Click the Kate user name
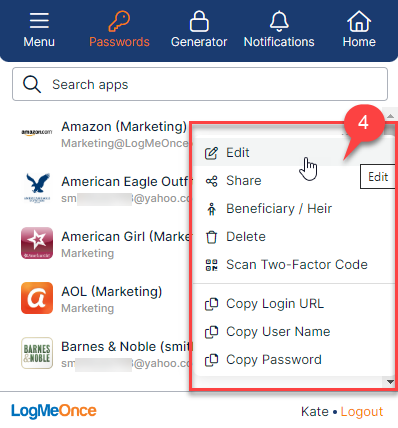398x428 pixels. (315, 412)
